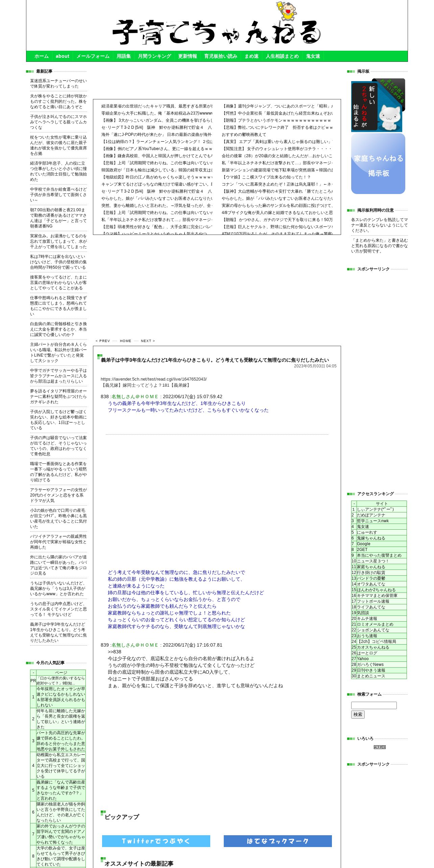The width and height of the screenshot is (434, 868).
Task: Open 中学校で弁当か給食選べる article
Action: click(58, 195)
